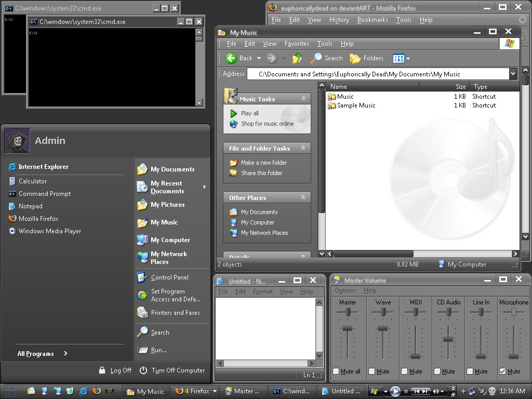The width and height of the screenshot is (532, 399).
Task: Open the Address bar dropdown in My Music
Action: [x=513, y=74]
